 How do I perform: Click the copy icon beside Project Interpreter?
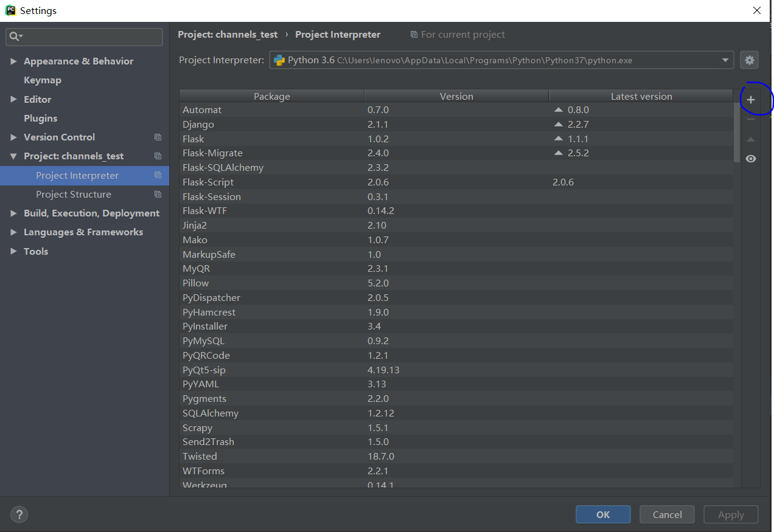click(158, 175)
